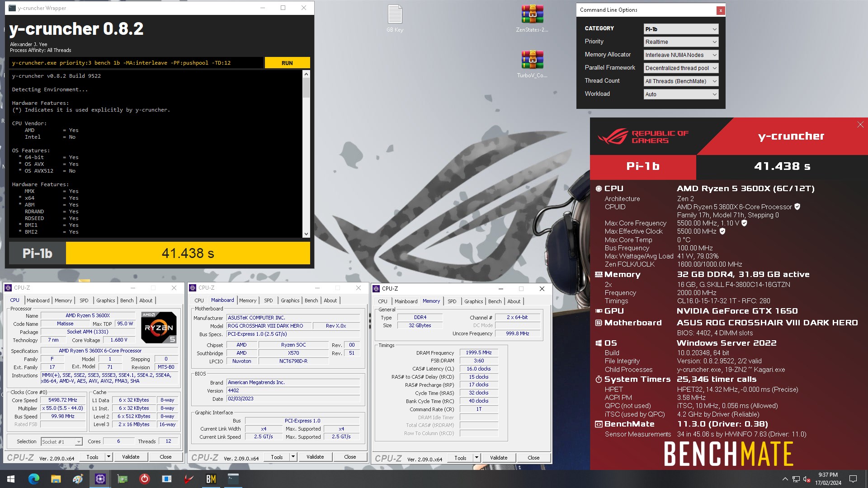The width and height of the screenshot is (868, 488).
Task: Close the Command Line Options panel
Action: pos(720,10)
